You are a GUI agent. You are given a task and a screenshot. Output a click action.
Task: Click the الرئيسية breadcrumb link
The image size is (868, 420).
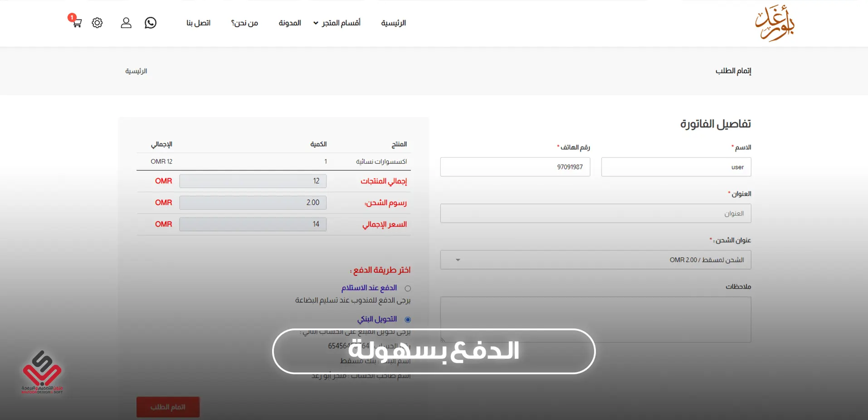tap(136, 71)
